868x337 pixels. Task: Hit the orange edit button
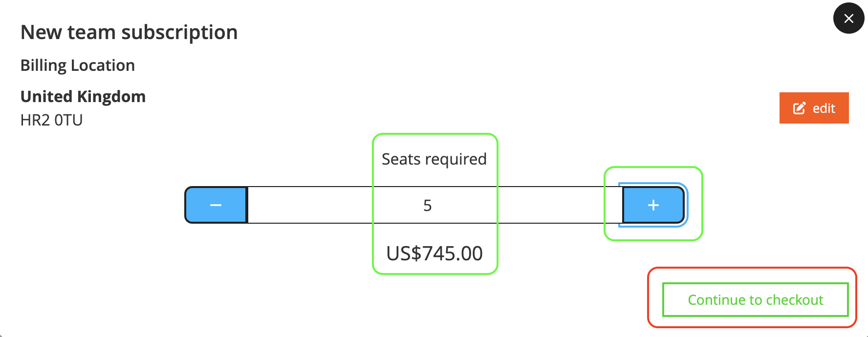click(814, 108)
